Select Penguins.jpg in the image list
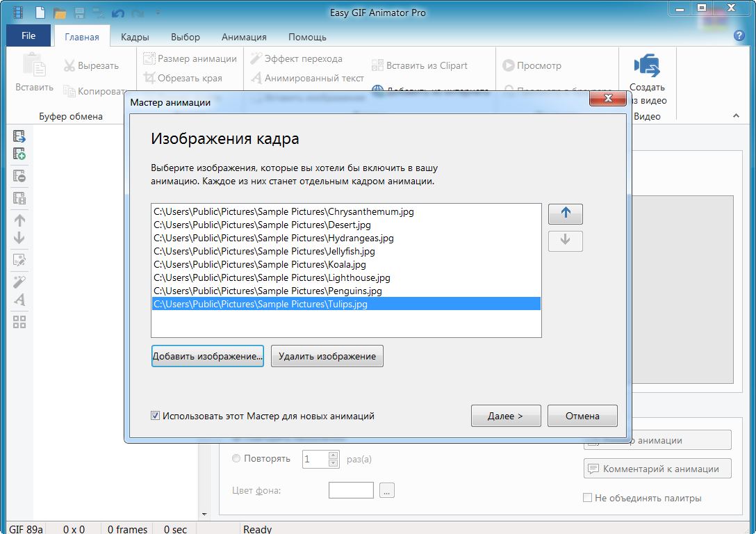 coord(346,291)
